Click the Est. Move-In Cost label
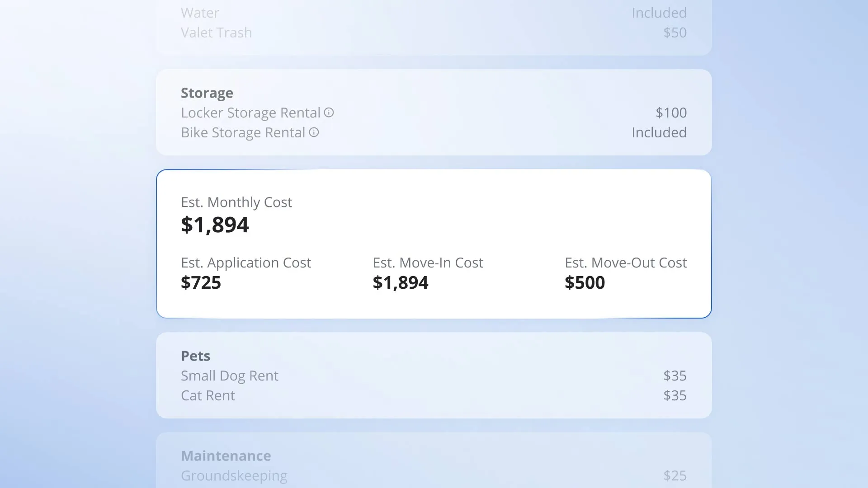This screenshot has width=868, height=488. [428, 263]
